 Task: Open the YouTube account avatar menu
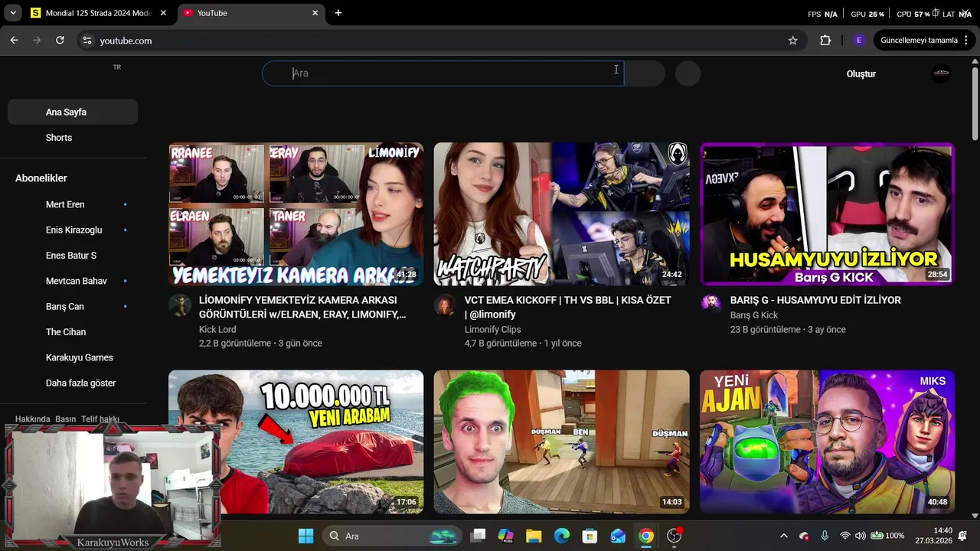(x=941, y=73)
